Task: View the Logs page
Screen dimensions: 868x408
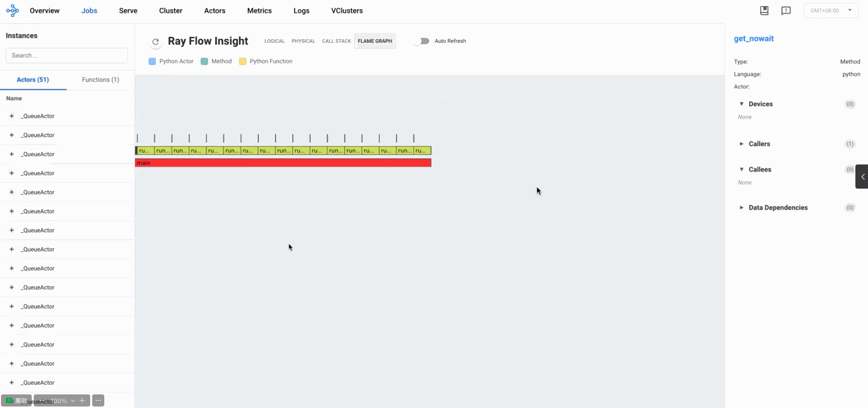Action: pyautogui.click(x=301, y=11)
